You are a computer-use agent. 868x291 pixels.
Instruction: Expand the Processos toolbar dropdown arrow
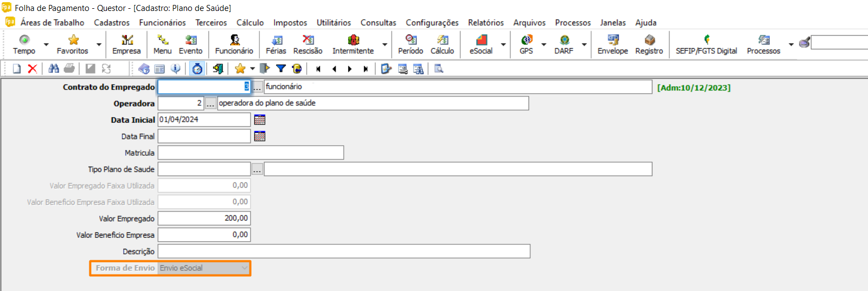coord(791,44)
